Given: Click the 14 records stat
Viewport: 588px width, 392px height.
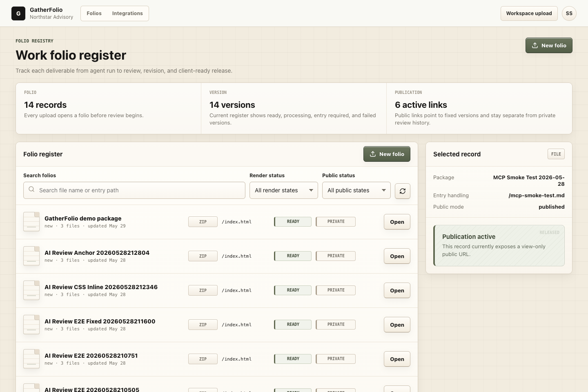Looking at the screenshot, I should point(45,105).
